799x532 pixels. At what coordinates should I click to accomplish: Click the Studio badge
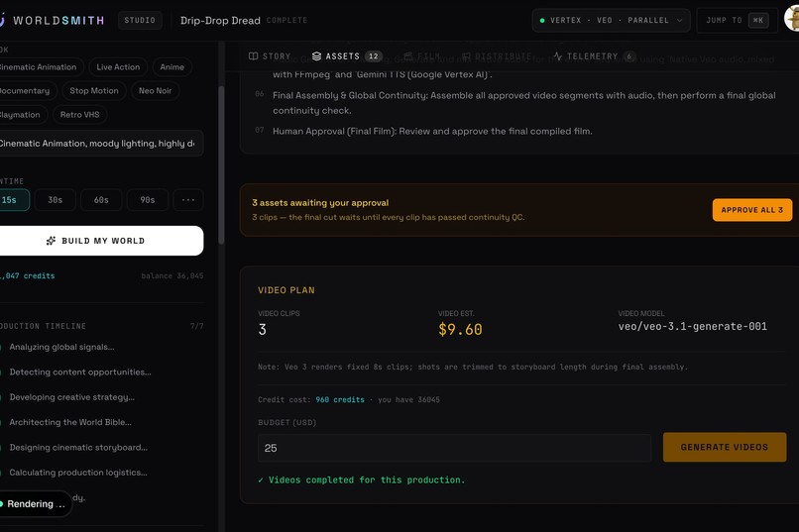[x=140, y=21]
